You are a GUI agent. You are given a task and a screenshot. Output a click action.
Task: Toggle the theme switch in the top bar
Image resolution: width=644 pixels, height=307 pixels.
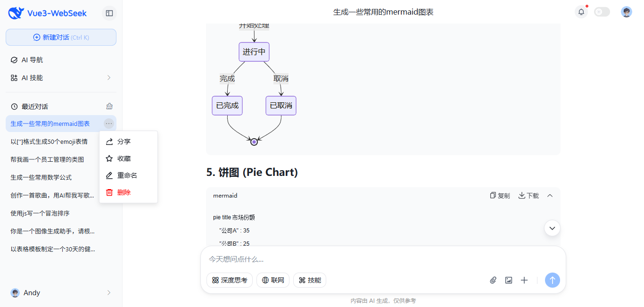tap(602, 12)
